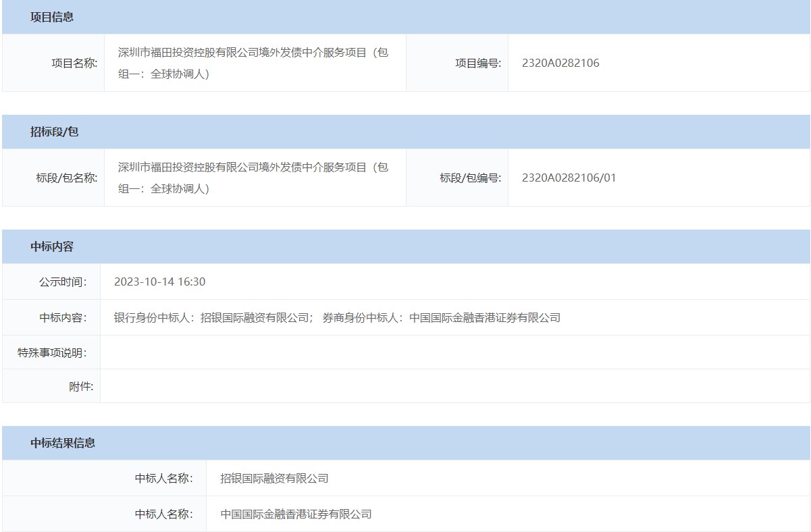Click project number 2320A0282106 value
The image size is (811, 532).
click(x=560, y=63)
